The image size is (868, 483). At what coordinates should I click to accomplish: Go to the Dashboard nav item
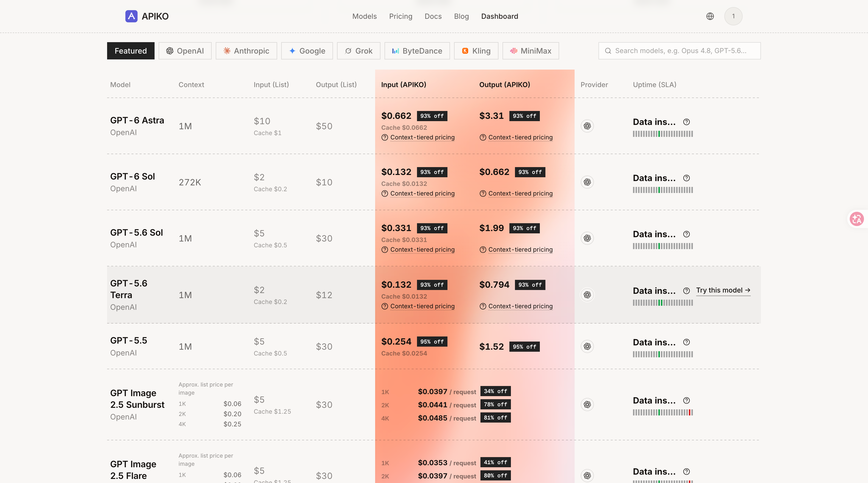tap(499, 16)
